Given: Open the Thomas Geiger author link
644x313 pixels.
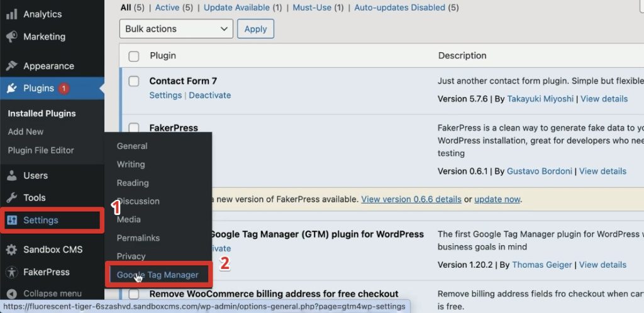Looking at the screenshot, I should coord(541,265).
